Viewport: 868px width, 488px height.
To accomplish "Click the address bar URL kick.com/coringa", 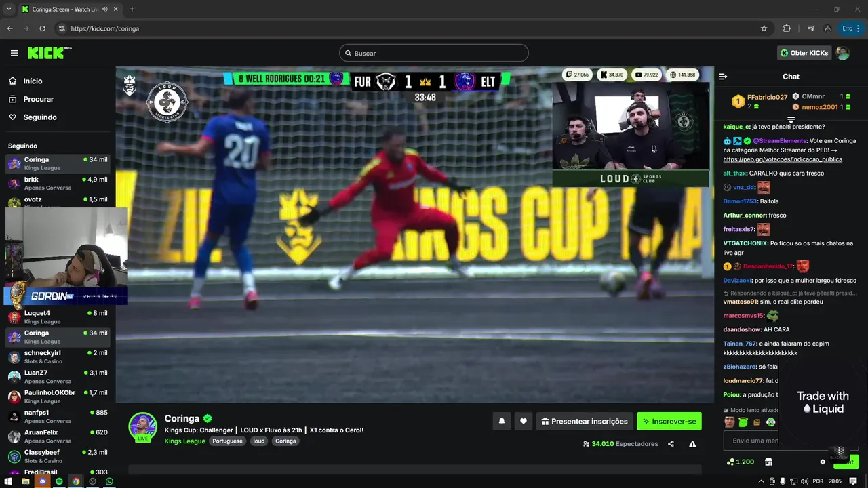I will 105,28.
